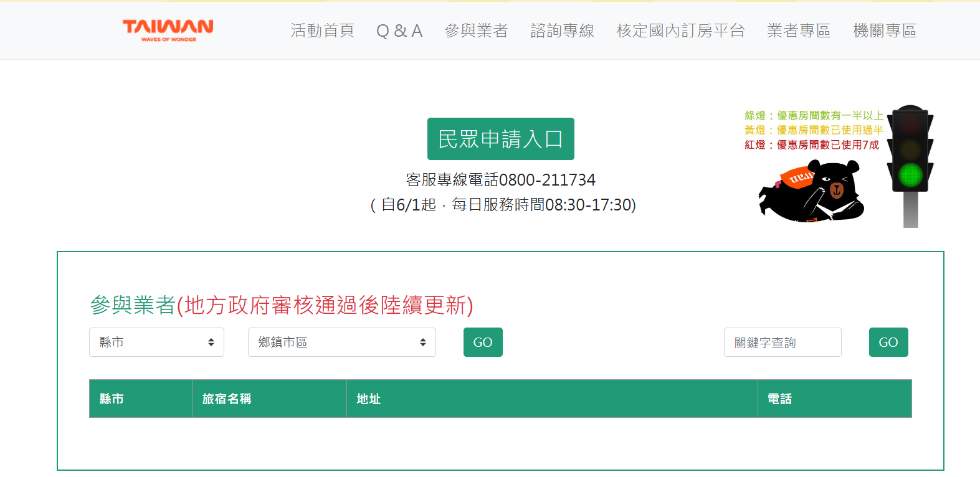Image resolution: width=980 pixels, height=477 pixels.
Task: Click the black bear mascot image
Action: [x=811, y=192]
